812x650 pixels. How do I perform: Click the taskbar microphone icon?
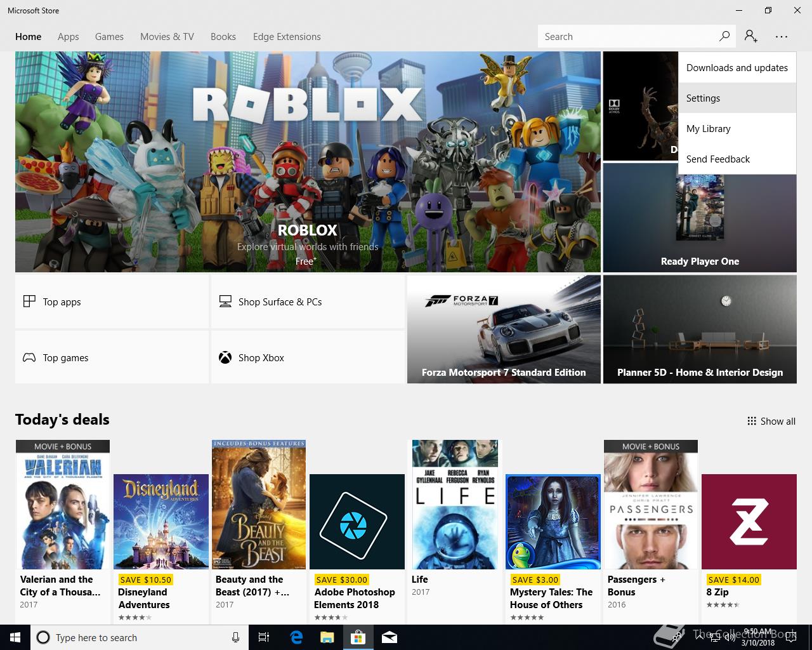235,637
